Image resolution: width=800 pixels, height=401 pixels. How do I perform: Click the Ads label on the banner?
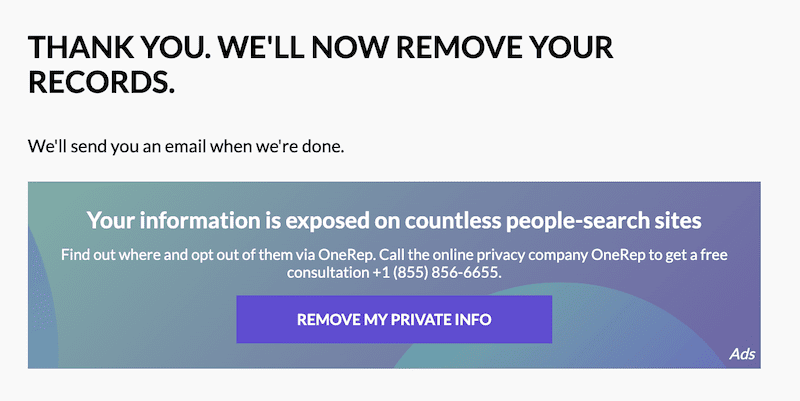tap(741, 354)
